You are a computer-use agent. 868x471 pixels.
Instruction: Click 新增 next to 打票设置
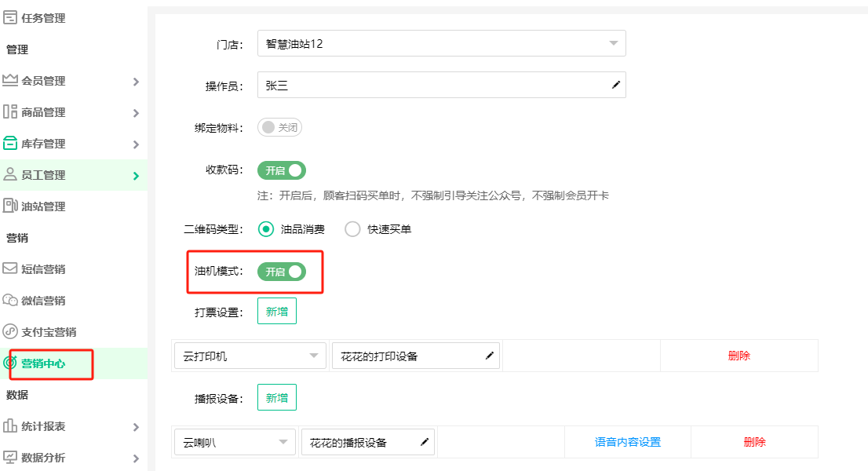(x=276, y=312)
